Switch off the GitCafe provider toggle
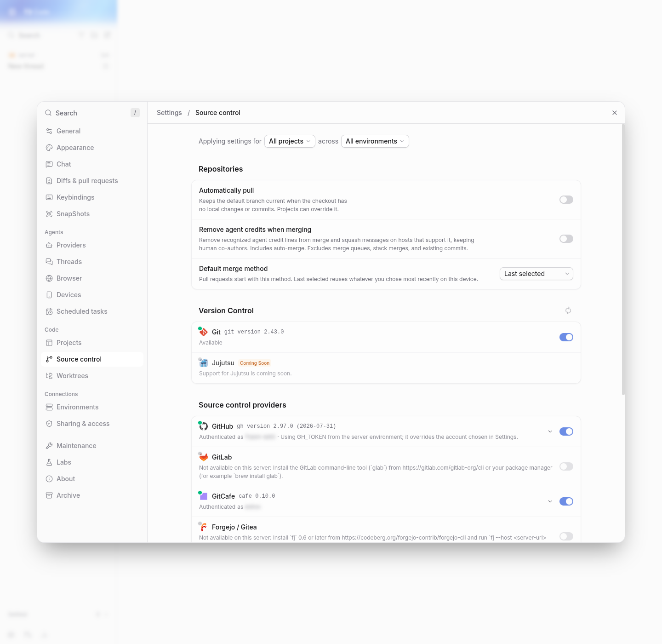662x644 pixels. (566, 501)
